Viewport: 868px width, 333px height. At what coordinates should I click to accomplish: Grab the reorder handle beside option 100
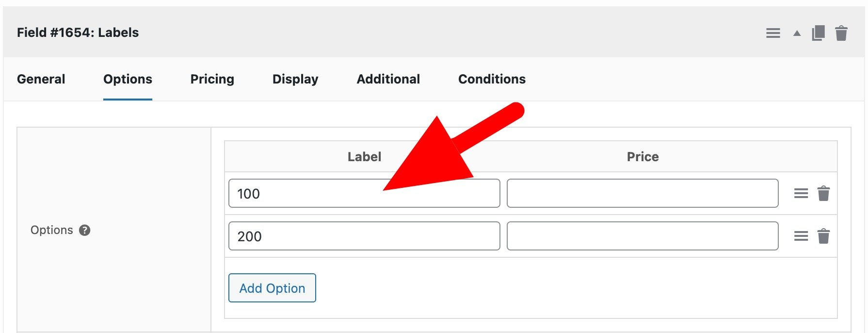(x=800, y=193)
